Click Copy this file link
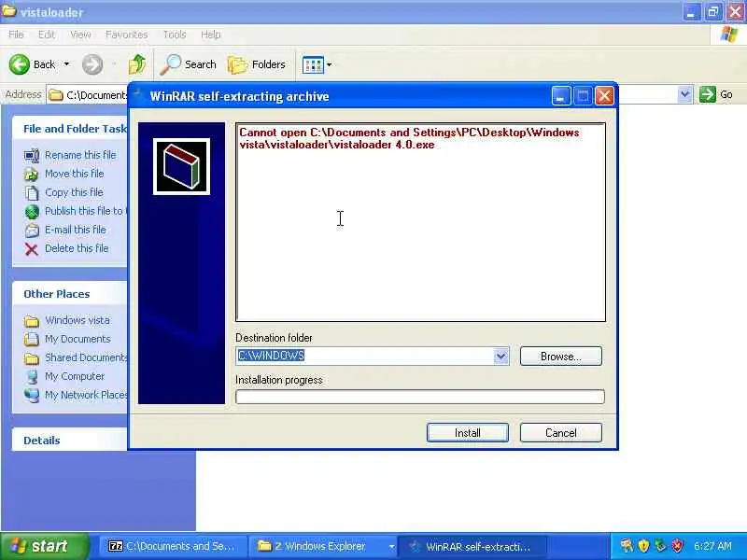The width and height of the screenshot is (747, 560). coord(74,192)
